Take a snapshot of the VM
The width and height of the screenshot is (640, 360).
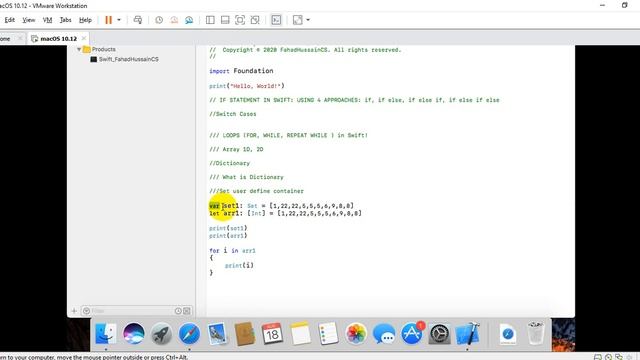coord(159,20)
